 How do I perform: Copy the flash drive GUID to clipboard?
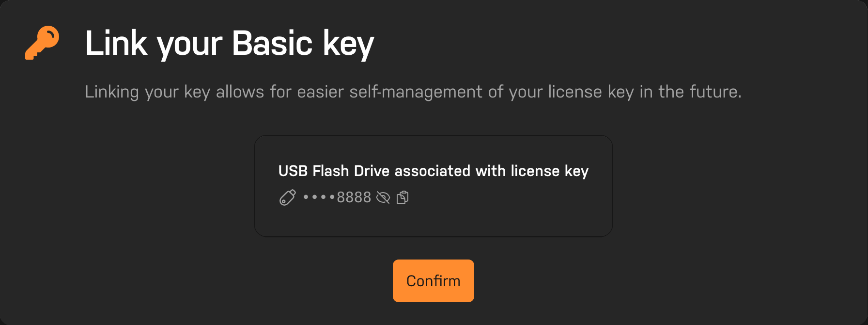(x=403, y=198)
